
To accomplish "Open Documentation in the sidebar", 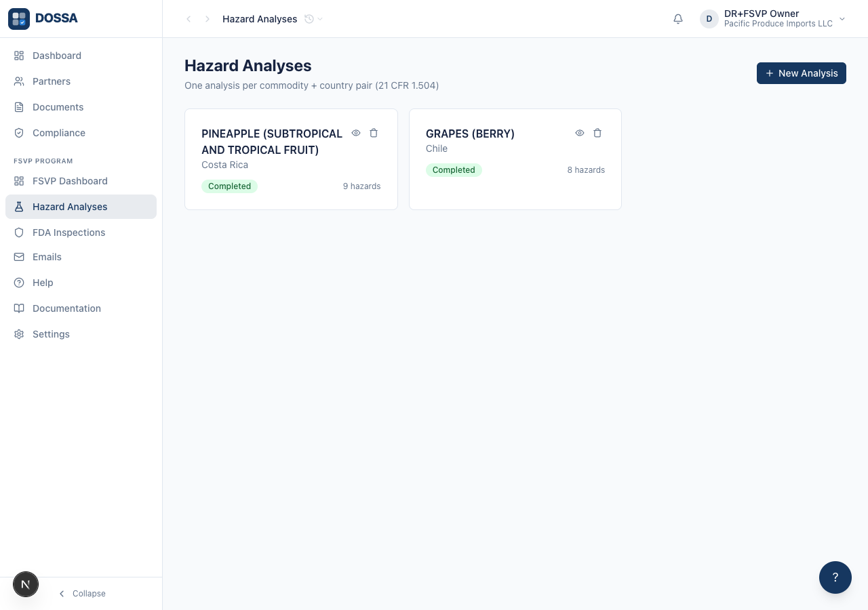I will click(81, 308).
